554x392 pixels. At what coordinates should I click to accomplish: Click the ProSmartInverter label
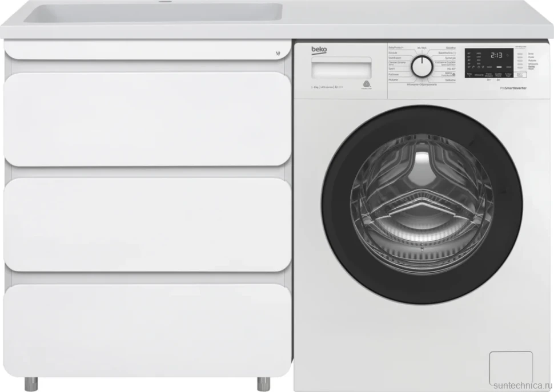click(x=513, y=88)
